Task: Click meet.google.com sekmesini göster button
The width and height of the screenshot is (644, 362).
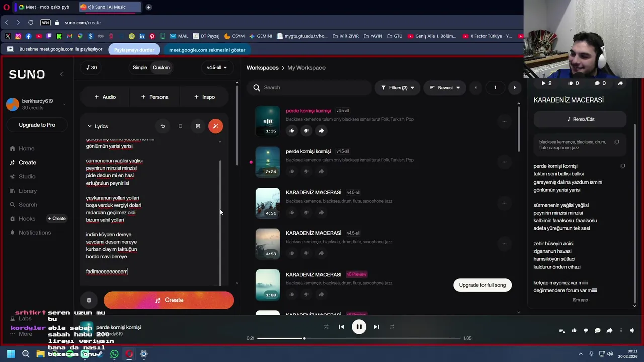Action: click(207, 50)
